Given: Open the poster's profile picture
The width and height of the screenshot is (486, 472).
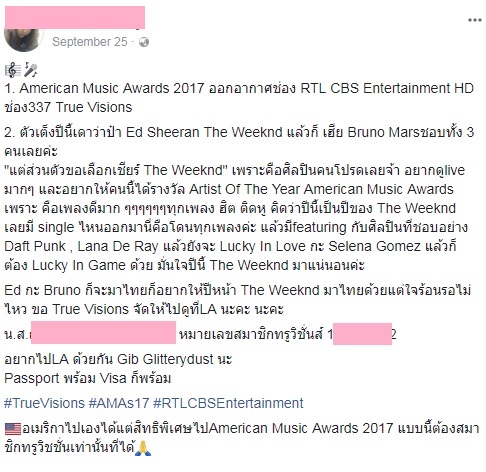Looking at the screenshot, I should pyautogui.click(x=24, y=39).
